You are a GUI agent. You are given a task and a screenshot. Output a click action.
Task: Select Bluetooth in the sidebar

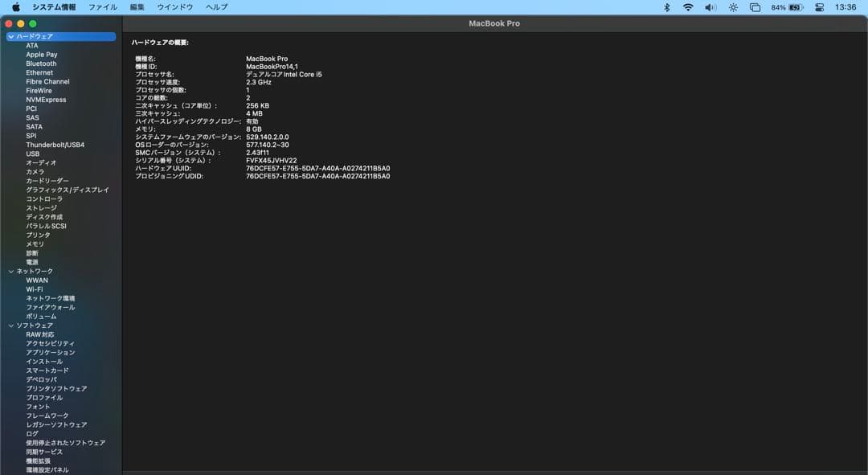pos(41,63)
